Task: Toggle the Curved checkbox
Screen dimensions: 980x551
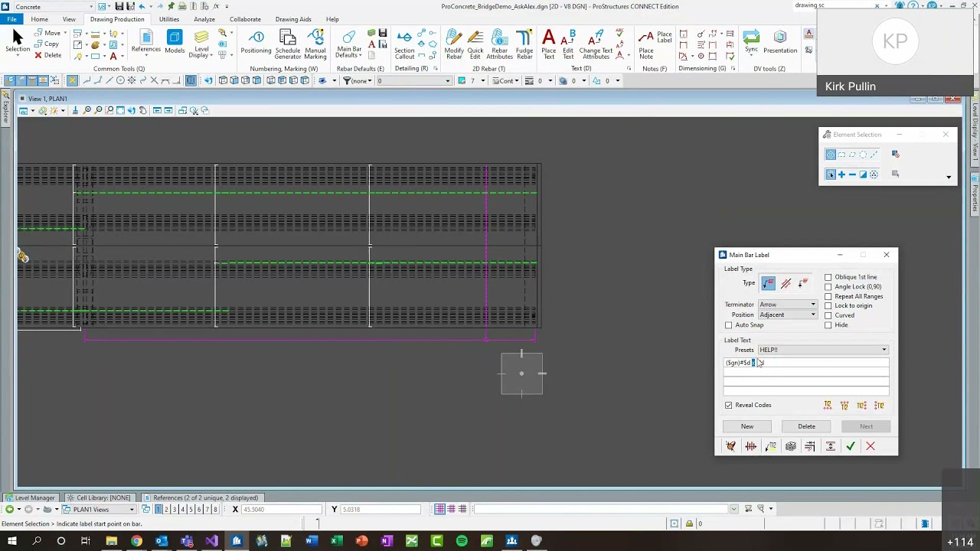Action: [828, 315]
